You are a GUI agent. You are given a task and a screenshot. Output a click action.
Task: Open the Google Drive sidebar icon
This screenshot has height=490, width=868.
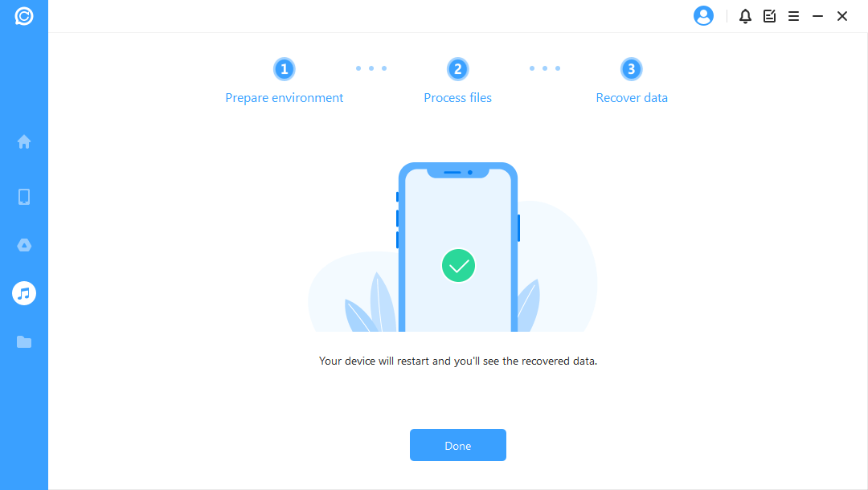24,245
